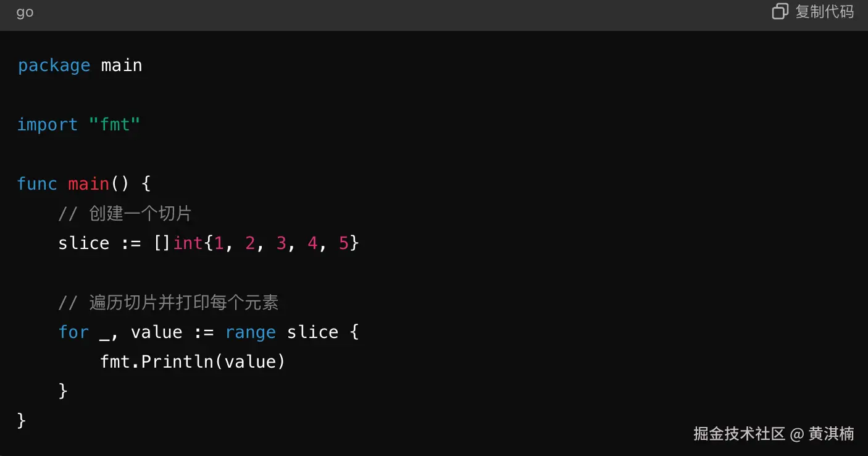The image size is (868, 456).
Task: Click the number 3 in slice literal
Action: click(281, 243)
